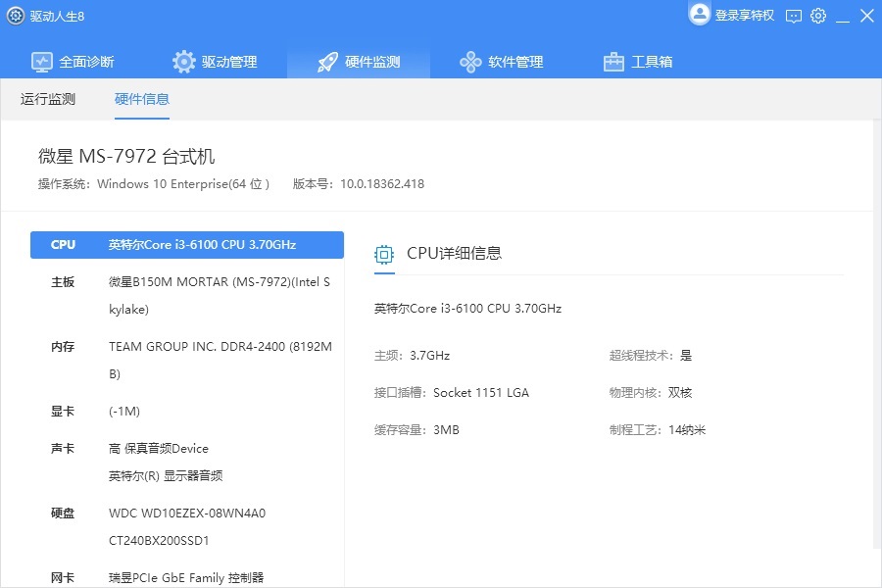
Task: Open the 显卡 graphics card entry
Action: tap(186, 412)
